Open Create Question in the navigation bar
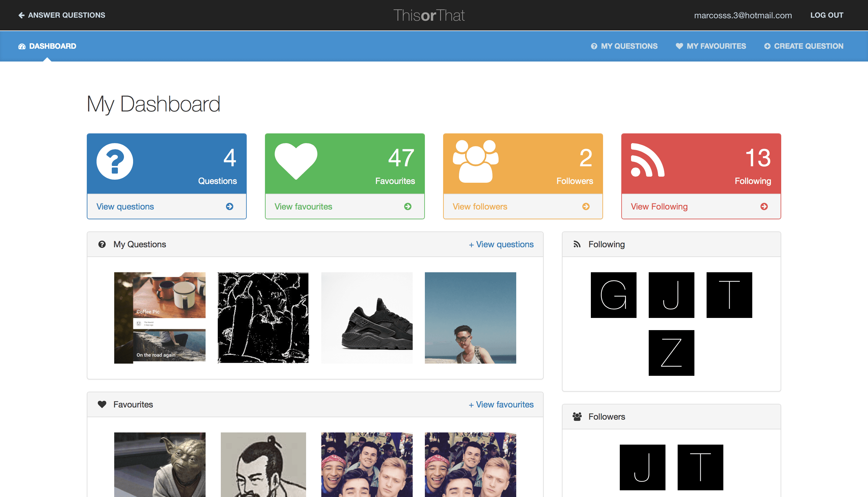The width and height of the screenshot is (868, 497). (x=804, y=46)
